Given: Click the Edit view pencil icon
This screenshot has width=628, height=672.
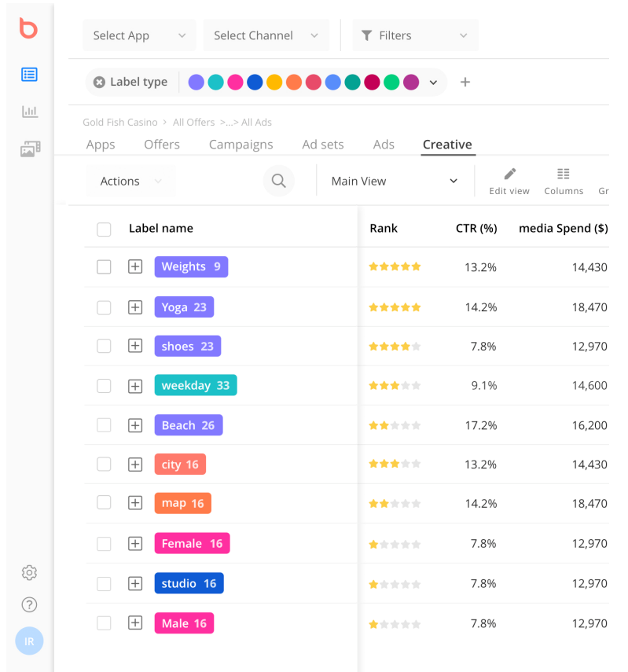Looking at the screenshot, I should point(509,174).
